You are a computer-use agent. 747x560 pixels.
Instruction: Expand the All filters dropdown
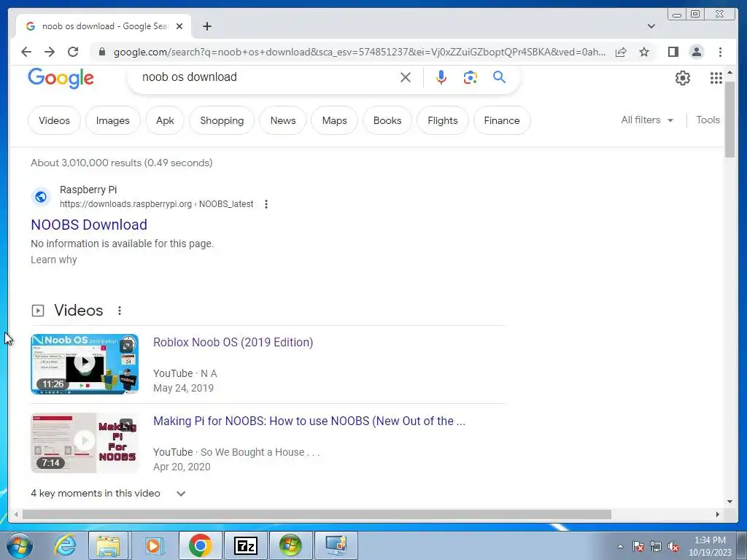(x=647, y=120)
